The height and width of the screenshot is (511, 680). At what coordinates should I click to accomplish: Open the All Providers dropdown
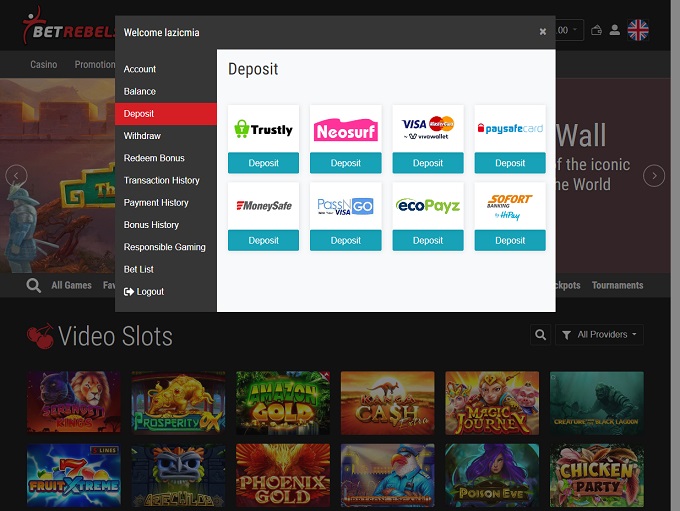pyautogui.click(x=599, y=335)
